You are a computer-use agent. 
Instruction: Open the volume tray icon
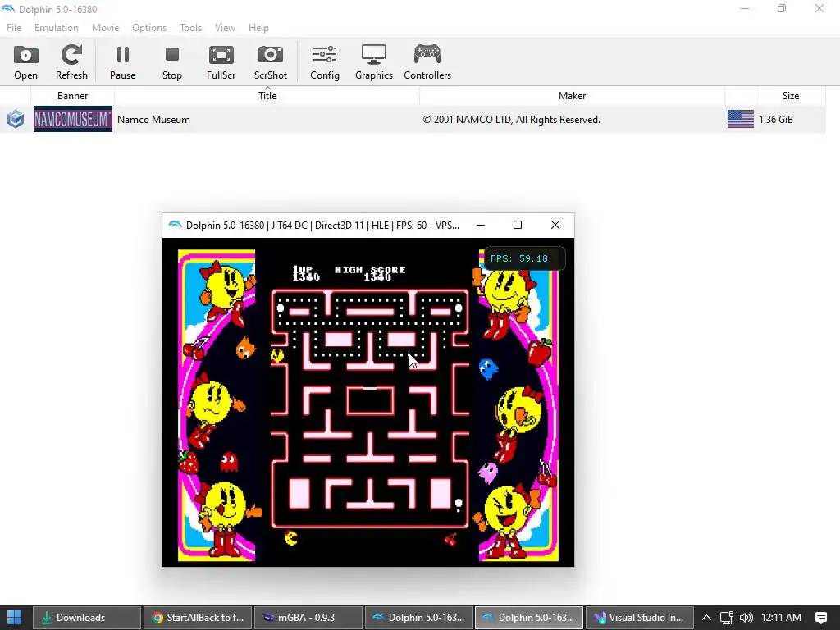pos(746,618)
